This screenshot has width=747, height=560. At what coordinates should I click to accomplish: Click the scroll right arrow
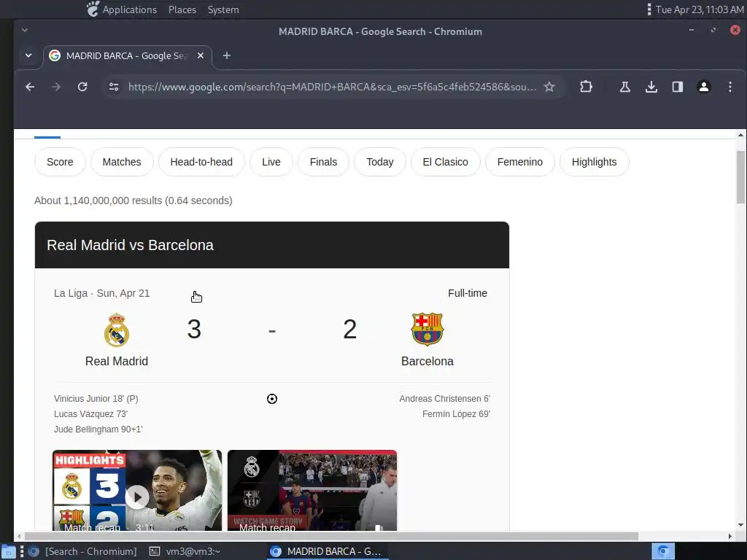coord(729,536)
